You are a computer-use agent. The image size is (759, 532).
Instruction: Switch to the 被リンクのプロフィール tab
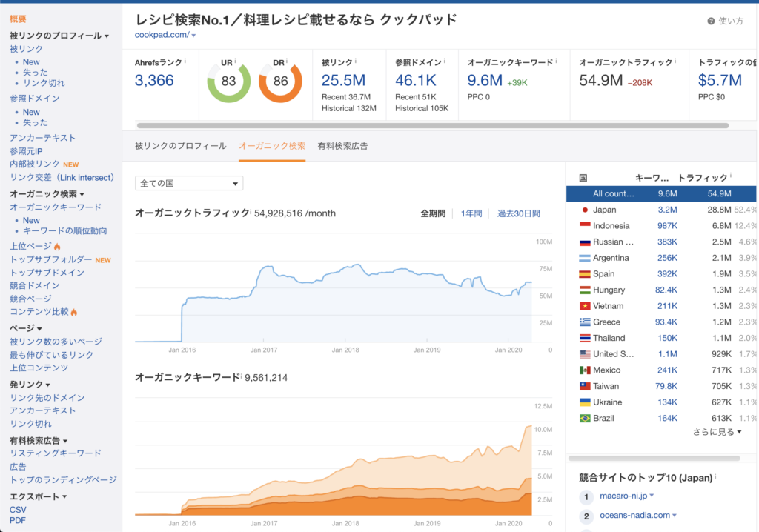coord(181,146)
